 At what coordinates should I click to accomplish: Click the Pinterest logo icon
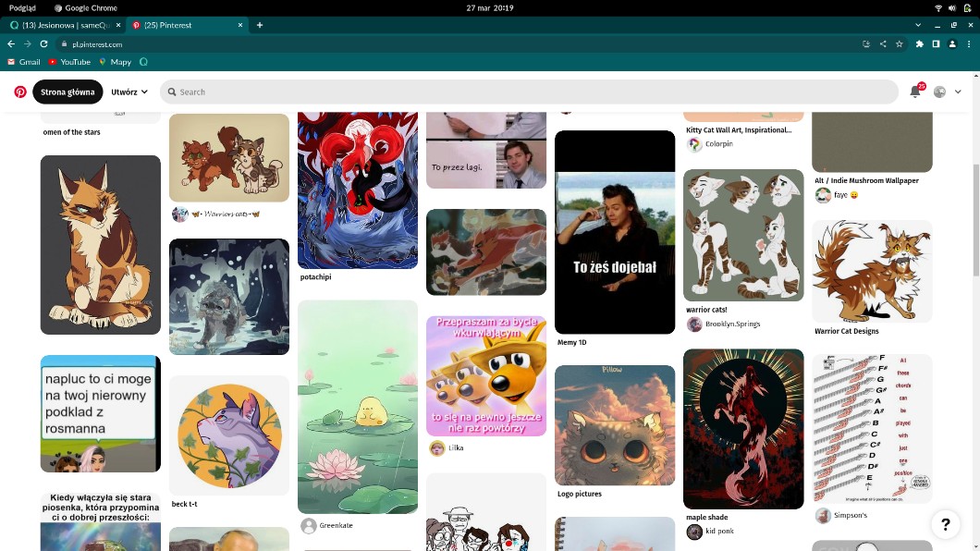20,92
